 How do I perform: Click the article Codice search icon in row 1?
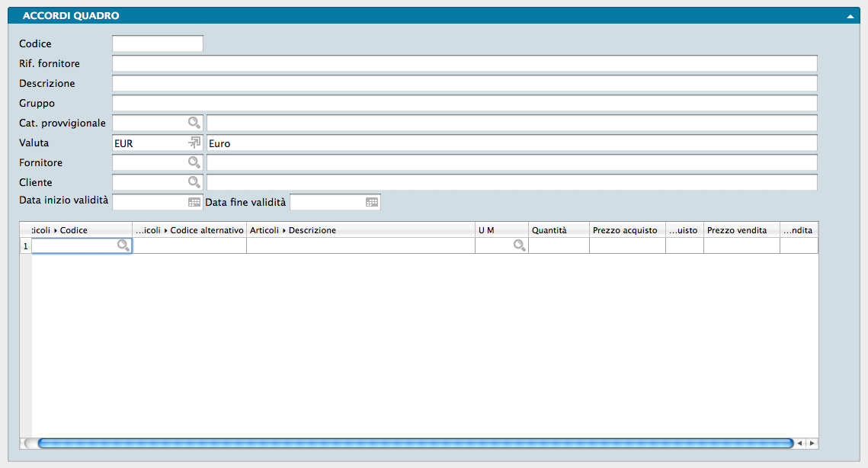click(123, 245)
